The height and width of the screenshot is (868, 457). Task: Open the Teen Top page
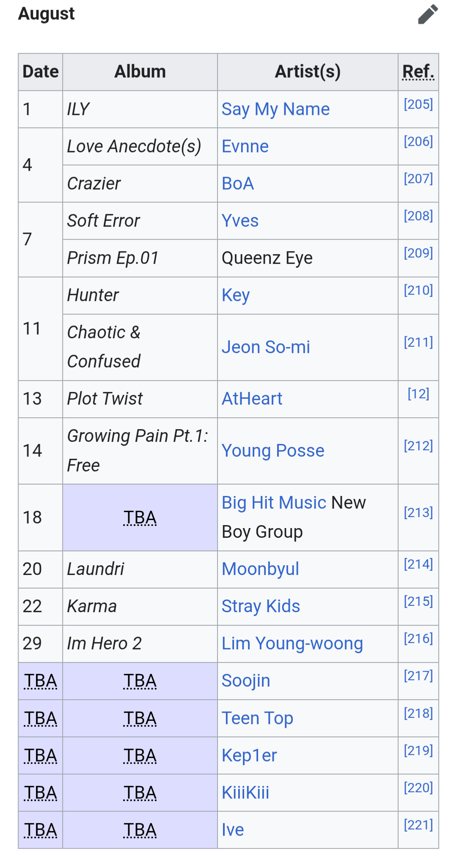[257, 718]
